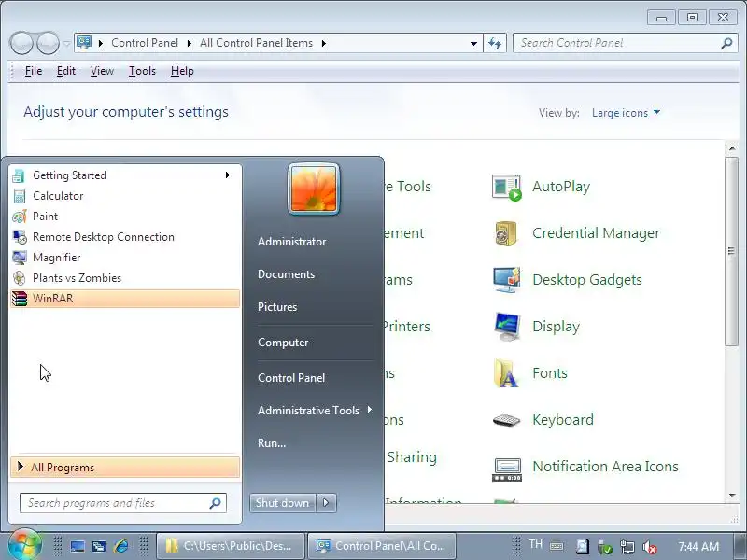Image resolution: width=747 pixels, height=560 pixels.
Task: Expand the Getting Started submenu arrow
Action: [228, 175]
